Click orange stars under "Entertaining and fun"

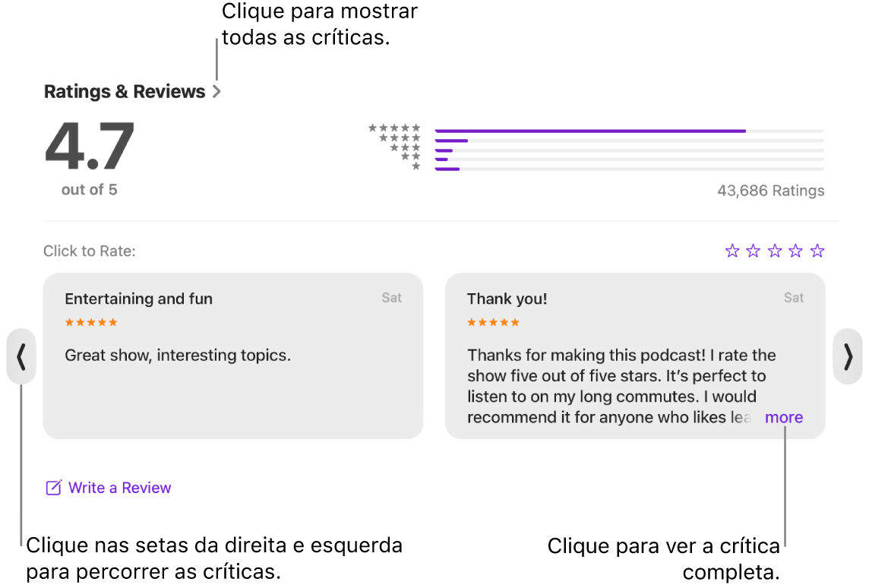coord(90,321)
